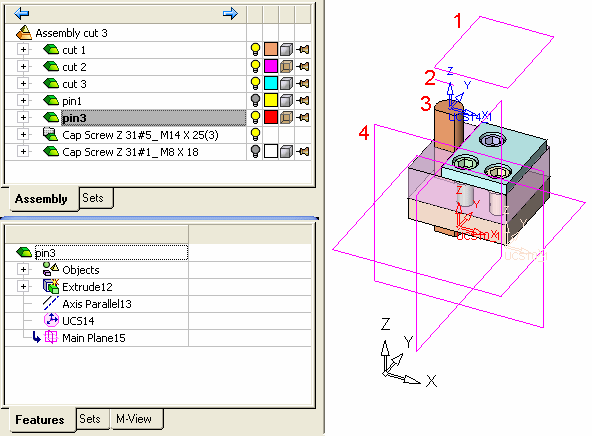Click the pin icon on the cut 3 row
The width and height of the screenshot is (592, 436).
coord(303,83)
